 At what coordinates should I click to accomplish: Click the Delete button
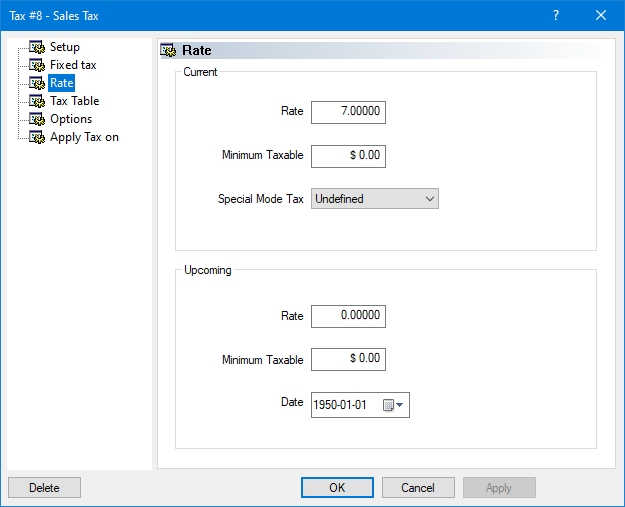tap(44, 488)
